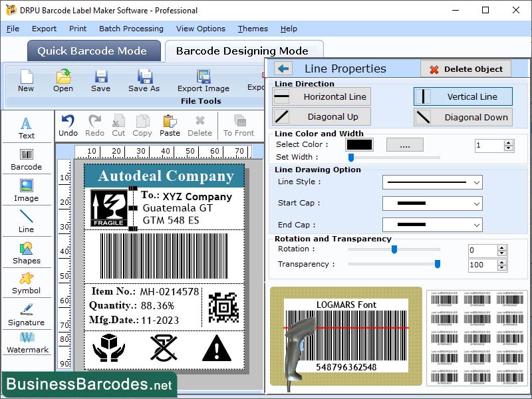Choose the Diagonal Down line direction
This screenshot has width=532, height=399.
pos(463,118)
